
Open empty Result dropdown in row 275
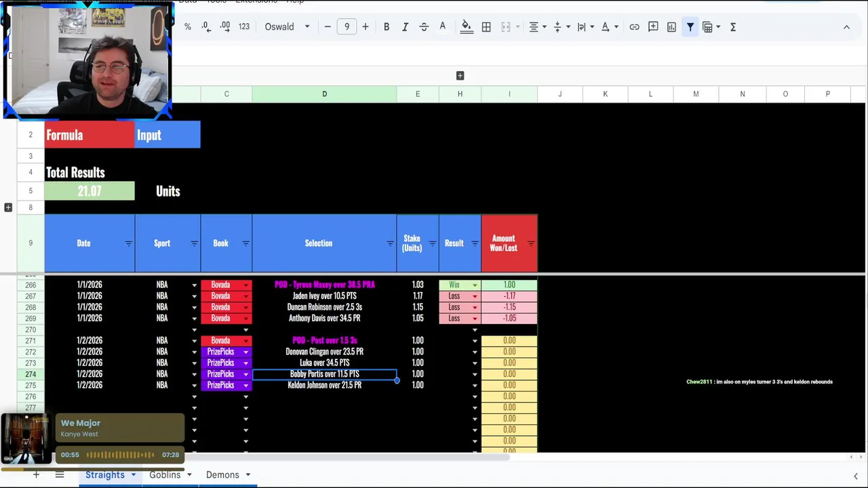pyautogui.click(x=475, y=386)
